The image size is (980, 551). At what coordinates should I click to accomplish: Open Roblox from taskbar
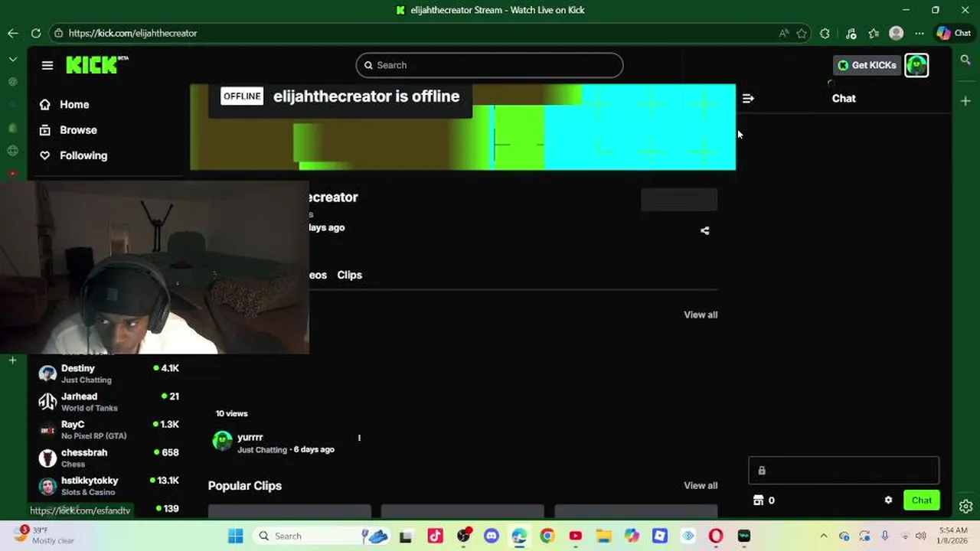[659, 536]
